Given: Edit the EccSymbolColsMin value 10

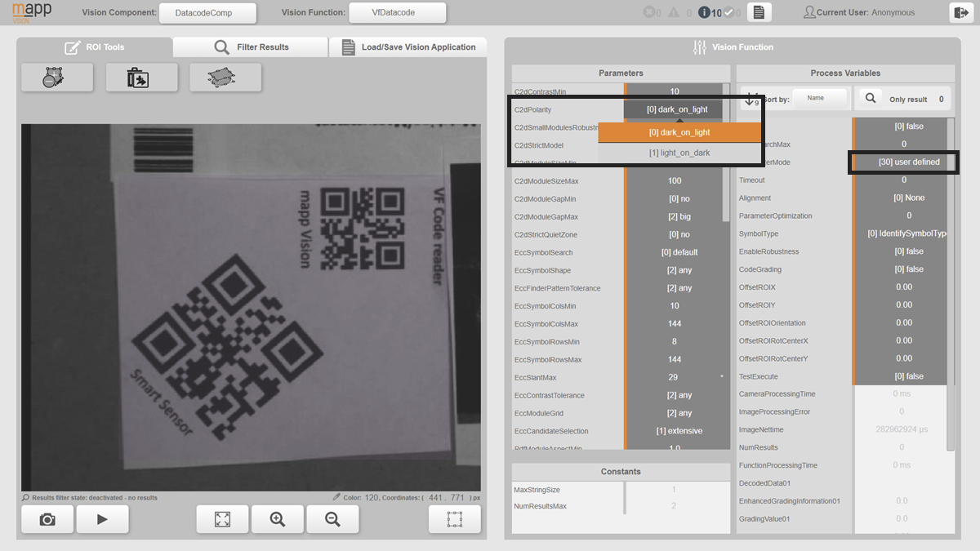Looking at the screenshot, I should tap(675, 306).
